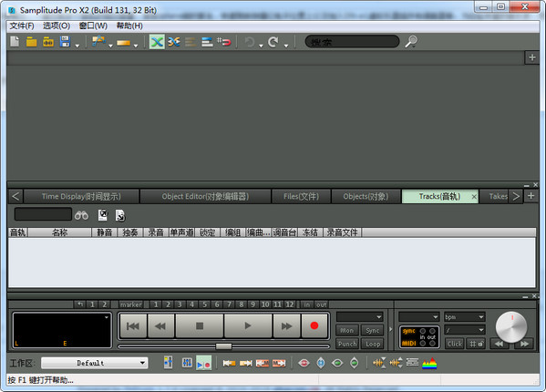Viewport: 546px width, 392px height.
Task: Sort by the 名称 column header
Action: coord(59,232)
